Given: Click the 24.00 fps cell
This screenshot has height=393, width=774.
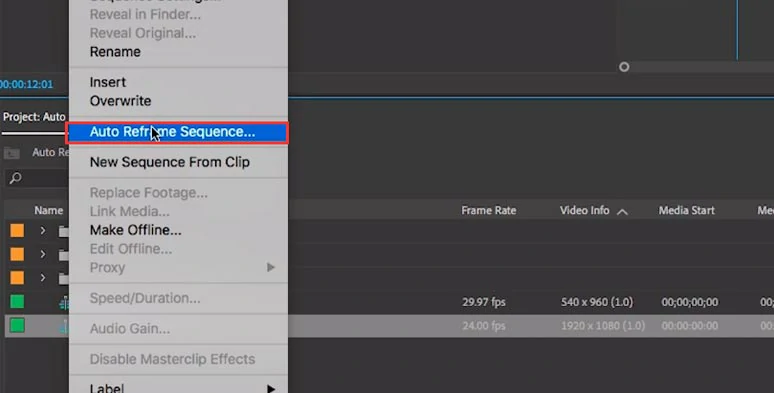Looking at the screenshot, I should click(x=484, y=326).
